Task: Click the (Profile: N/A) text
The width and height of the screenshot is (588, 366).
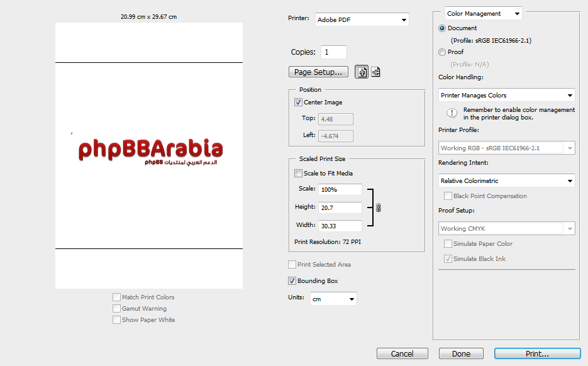Action: (x=470, y=65)
